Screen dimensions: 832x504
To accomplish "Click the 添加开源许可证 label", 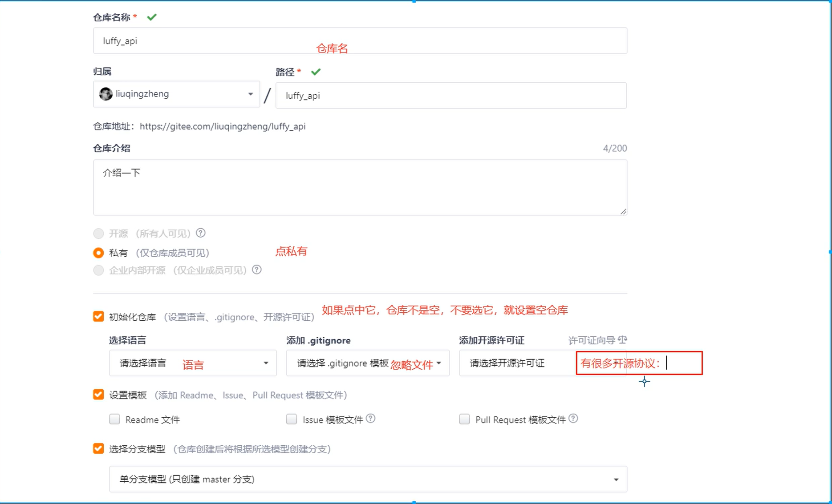I will tap(491, 340).
